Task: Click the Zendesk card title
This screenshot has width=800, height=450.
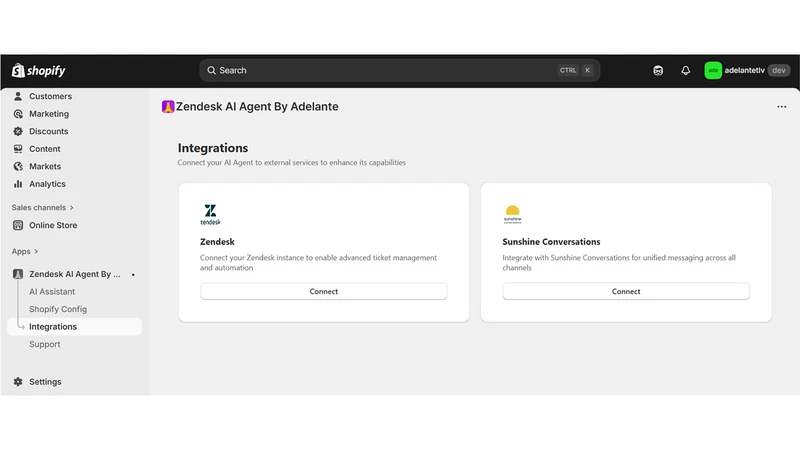Action: 217,242
